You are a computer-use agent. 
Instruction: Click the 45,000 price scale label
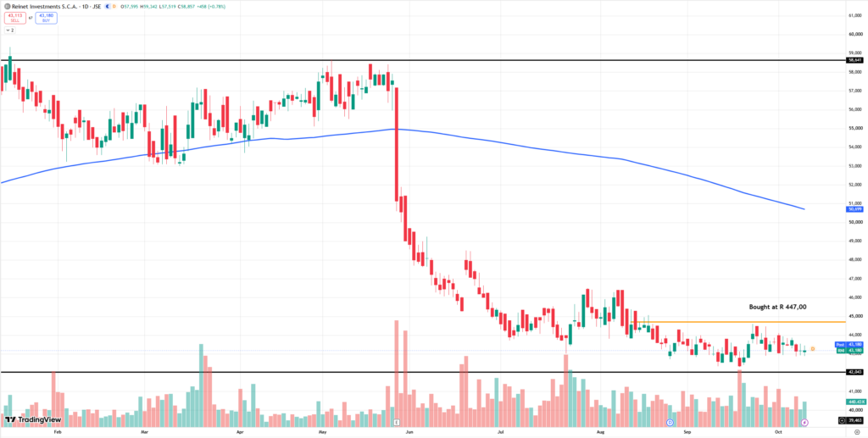click(x=855, y=316)
